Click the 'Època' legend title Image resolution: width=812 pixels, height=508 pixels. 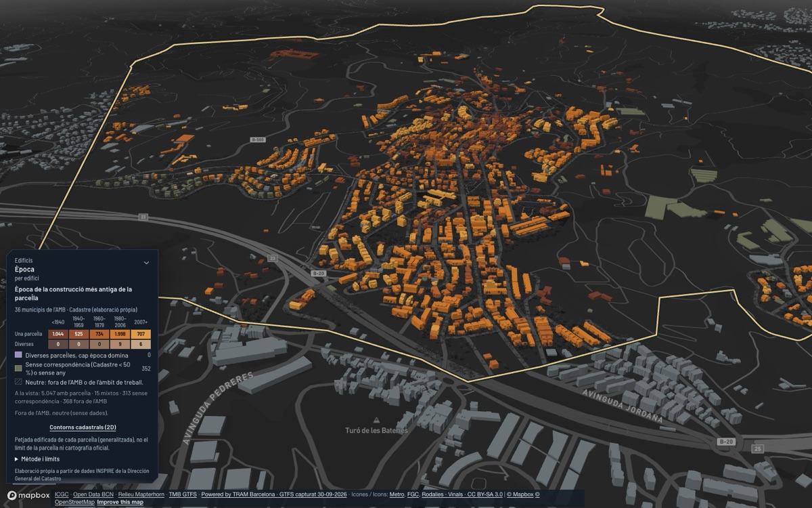coord(24,270)
